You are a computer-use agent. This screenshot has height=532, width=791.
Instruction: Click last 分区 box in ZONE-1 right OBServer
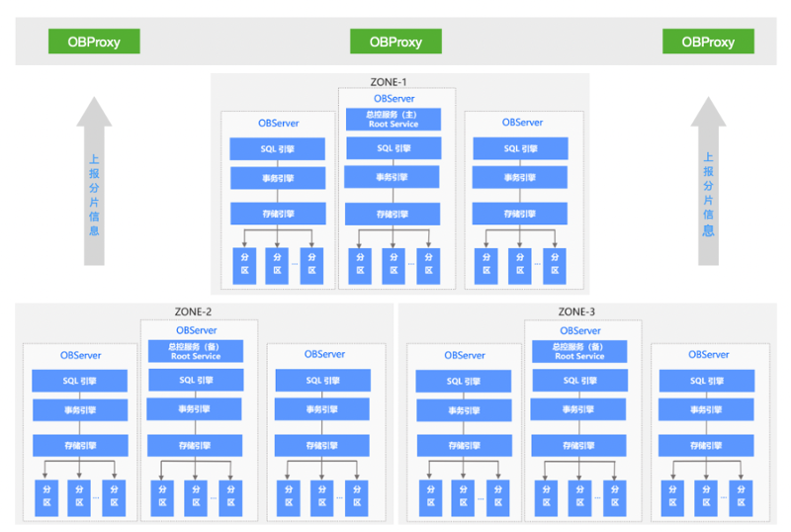555,265
